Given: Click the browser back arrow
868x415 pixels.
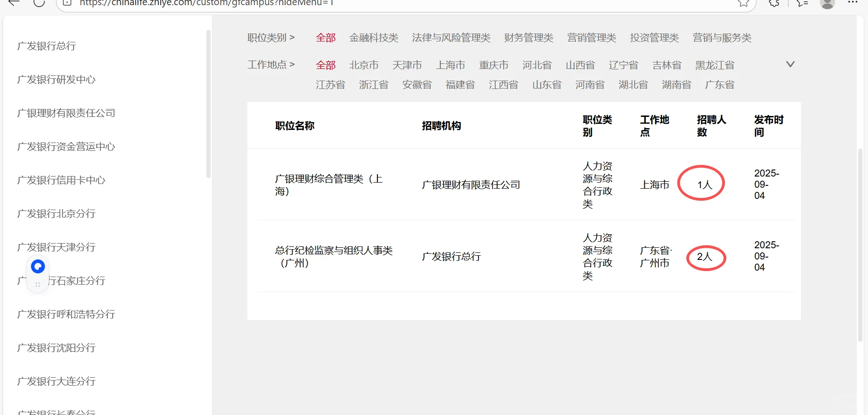Looking at the screenshot, I should (x=14, y=2).
